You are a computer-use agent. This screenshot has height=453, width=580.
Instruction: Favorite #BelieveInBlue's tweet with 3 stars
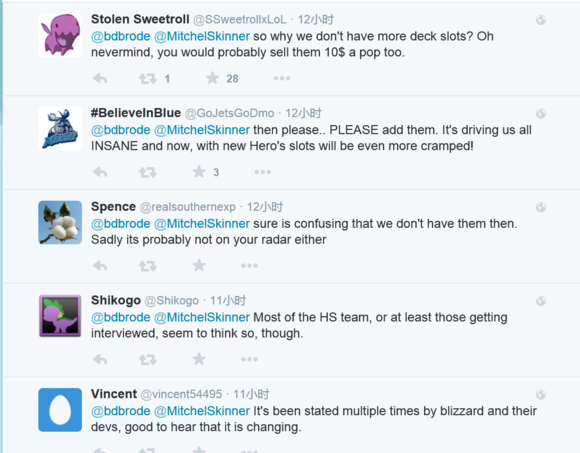coord(199,172)
